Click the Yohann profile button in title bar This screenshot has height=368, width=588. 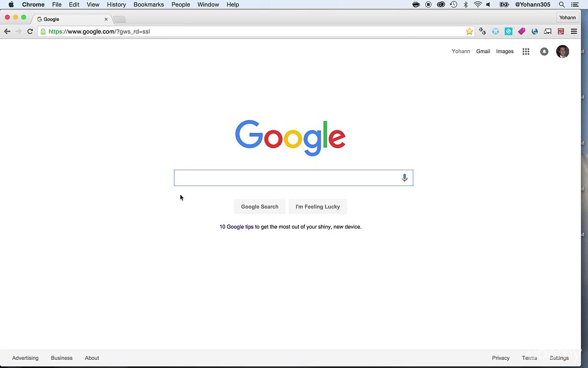tap(568, 18)
